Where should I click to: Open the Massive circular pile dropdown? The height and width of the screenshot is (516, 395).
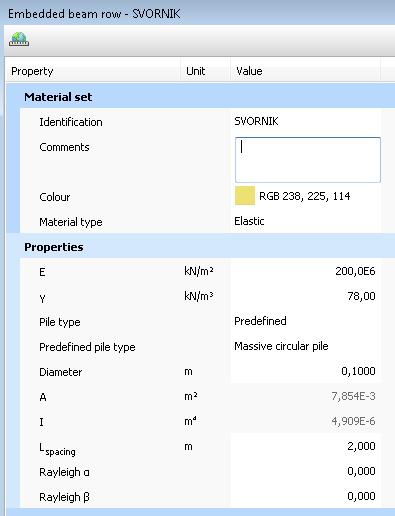click(305, 346)
